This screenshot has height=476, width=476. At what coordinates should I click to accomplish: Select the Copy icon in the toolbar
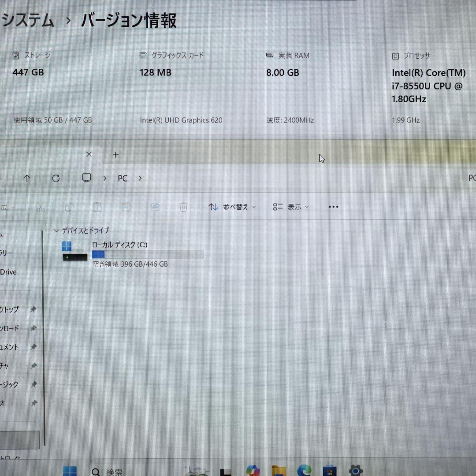click(69, 207)
